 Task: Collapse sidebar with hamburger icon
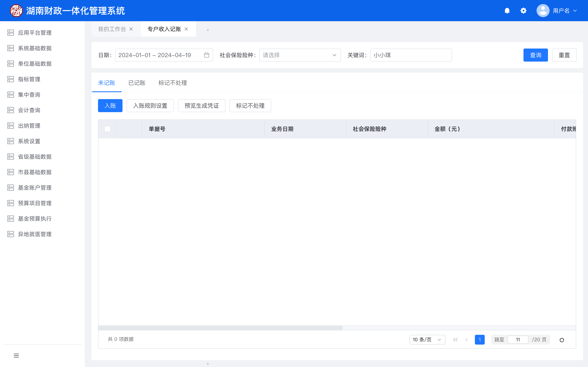pos(16,356)
